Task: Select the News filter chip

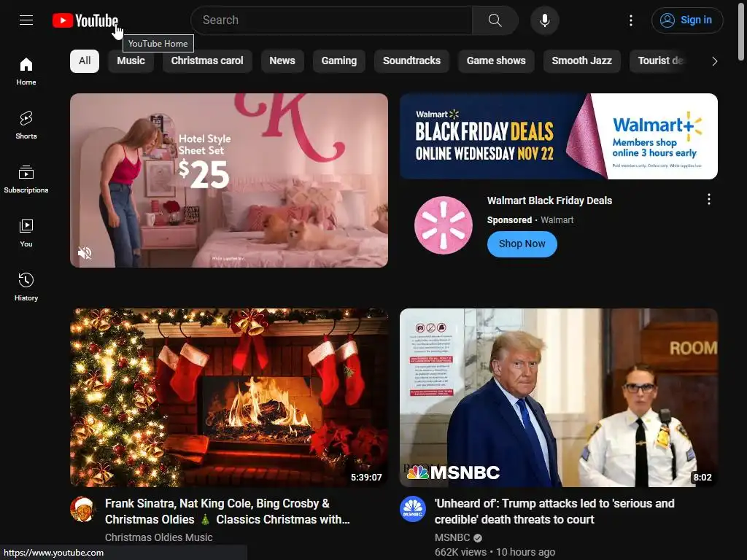Action: click(282, 61)
